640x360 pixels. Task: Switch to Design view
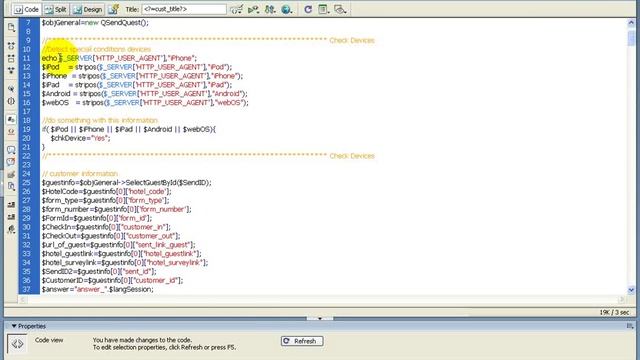click(87, 9)
